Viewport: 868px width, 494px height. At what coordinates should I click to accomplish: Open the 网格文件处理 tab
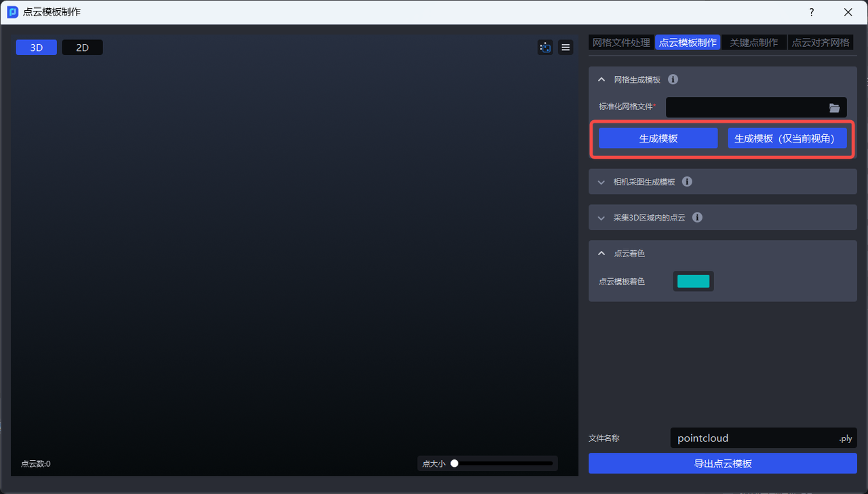click(x=621, y=43)
